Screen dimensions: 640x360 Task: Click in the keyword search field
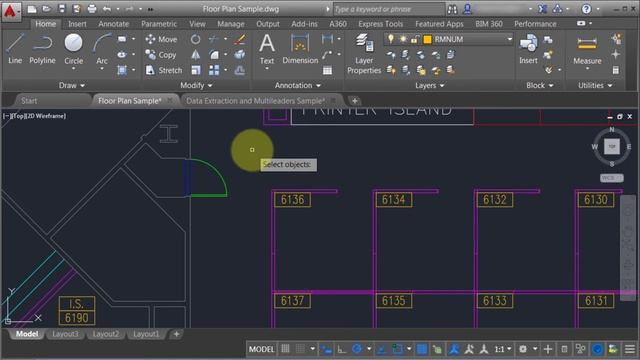coord(388,9)
